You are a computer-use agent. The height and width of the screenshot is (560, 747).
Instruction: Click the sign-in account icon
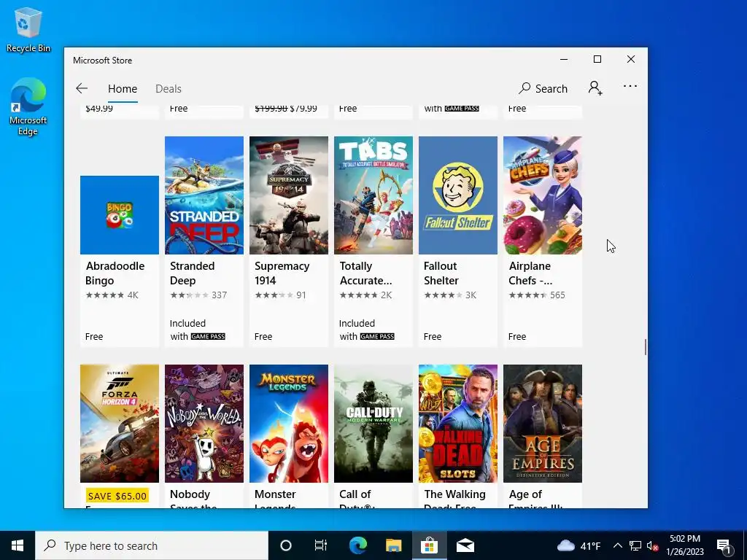pos(595,88)
